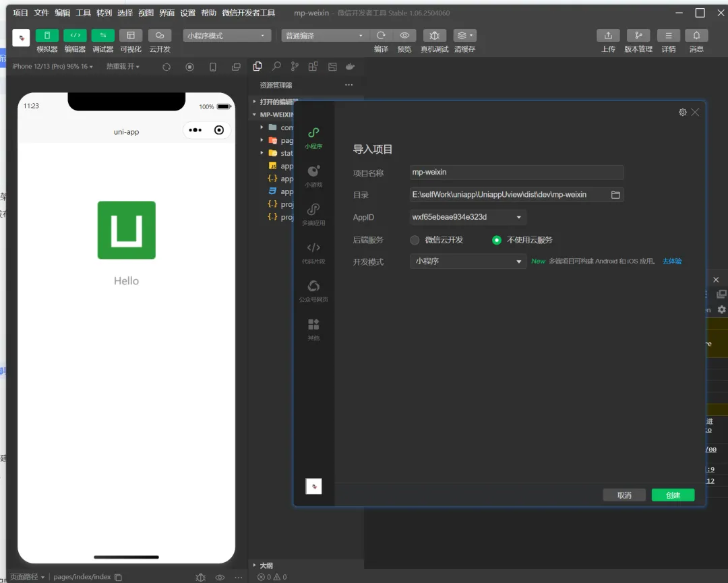Select the 微信云开发 radio option
This screenshot has width=728, height=583.
pos(415,240)
